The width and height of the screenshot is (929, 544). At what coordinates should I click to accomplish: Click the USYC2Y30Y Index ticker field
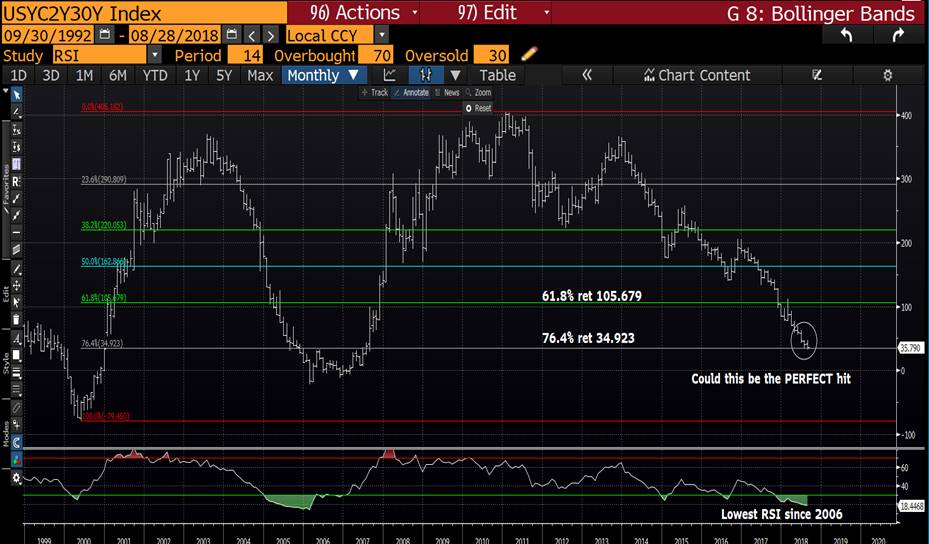point(144,12)
